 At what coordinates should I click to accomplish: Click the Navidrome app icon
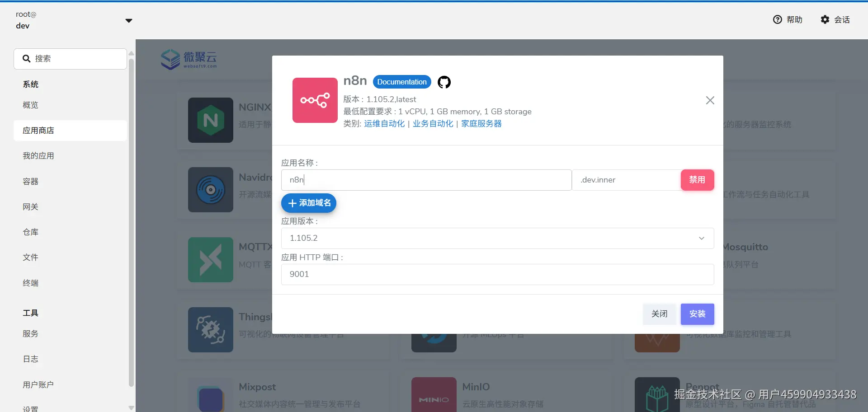pos(211,190)
